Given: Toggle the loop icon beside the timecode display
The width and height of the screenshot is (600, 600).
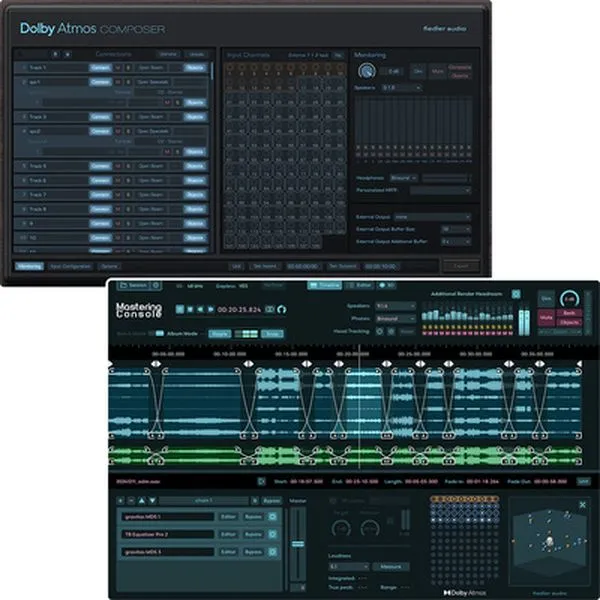Looking at the screenshot, I should 270,309.
